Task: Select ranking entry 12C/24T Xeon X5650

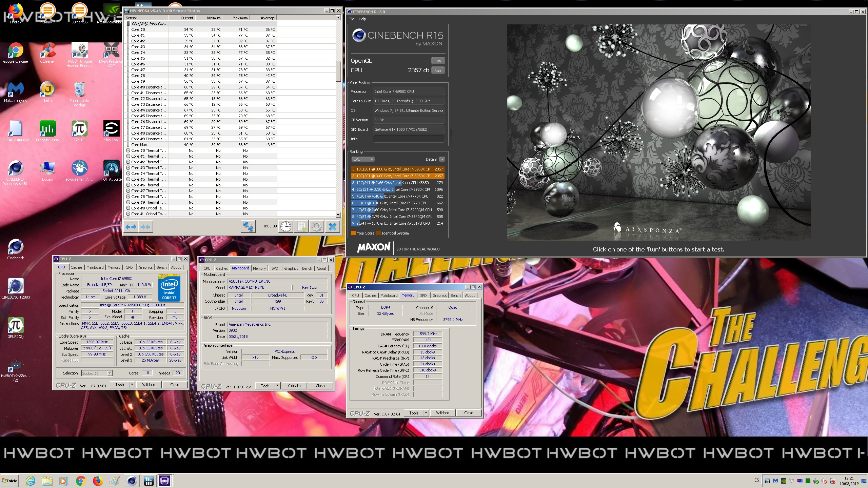Action: click(397, 183)
